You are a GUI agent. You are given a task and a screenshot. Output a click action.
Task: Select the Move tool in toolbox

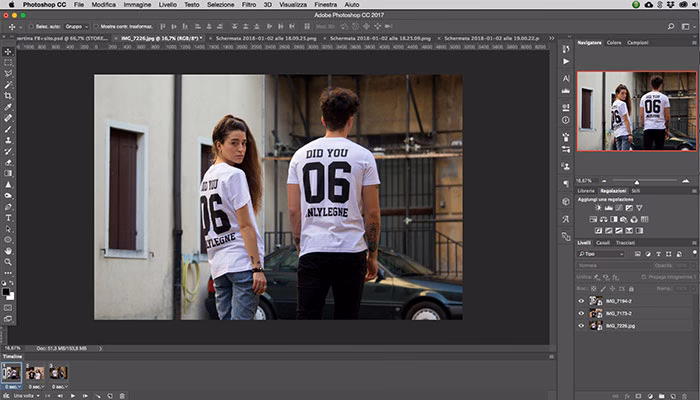click(x=8, y=52)
